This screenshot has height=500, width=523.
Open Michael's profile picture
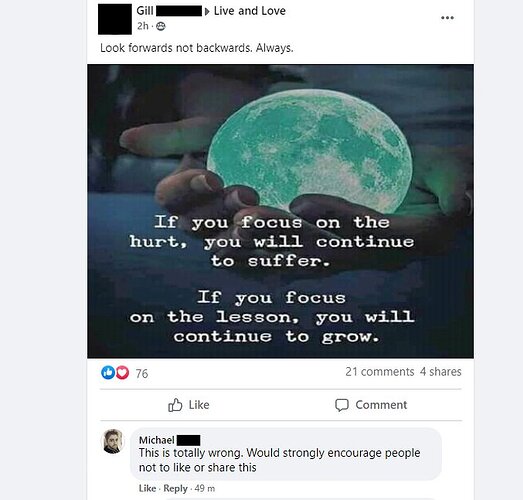point(112,441)
